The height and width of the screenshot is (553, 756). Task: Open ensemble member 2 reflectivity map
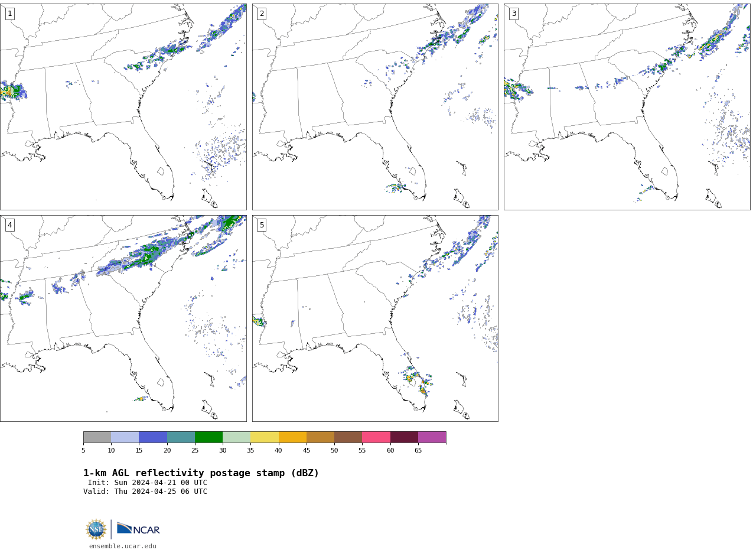click(375, 107)
